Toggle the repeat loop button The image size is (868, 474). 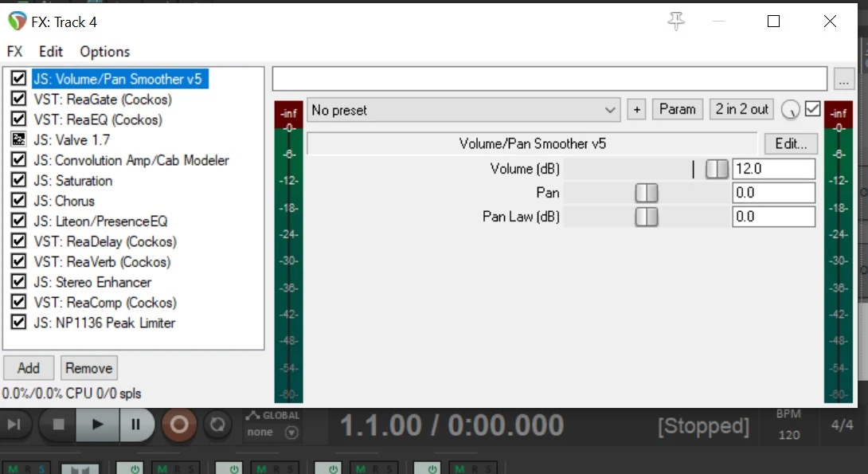pos(217,425)
